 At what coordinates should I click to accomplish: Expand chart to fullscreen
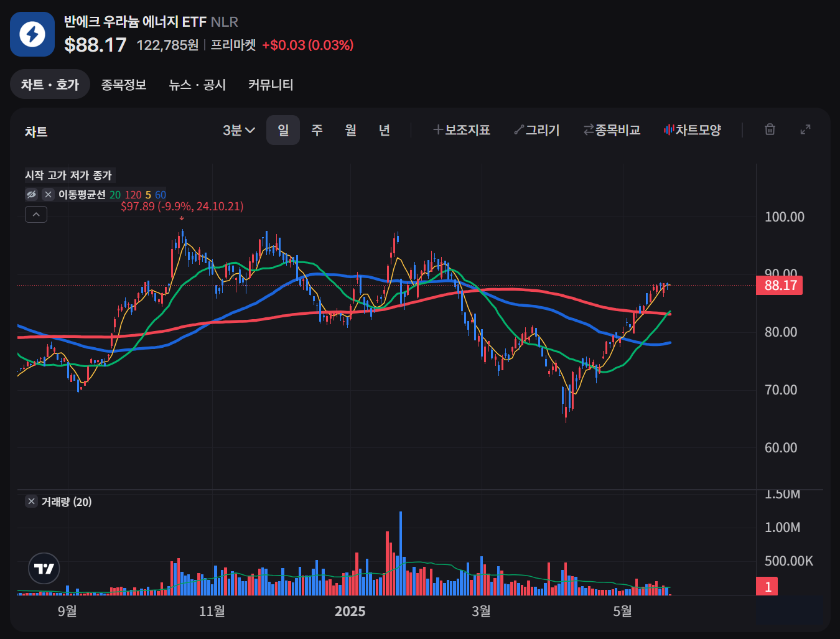click(x=805, y=129)
